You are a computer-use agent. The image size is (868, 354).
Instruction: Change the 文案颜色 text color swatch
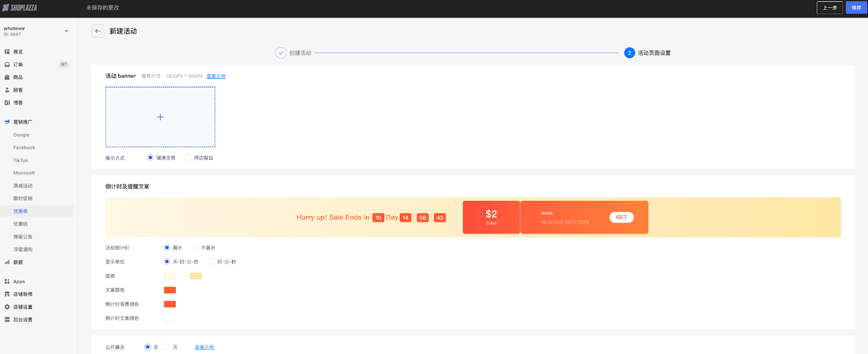point(170,290)
